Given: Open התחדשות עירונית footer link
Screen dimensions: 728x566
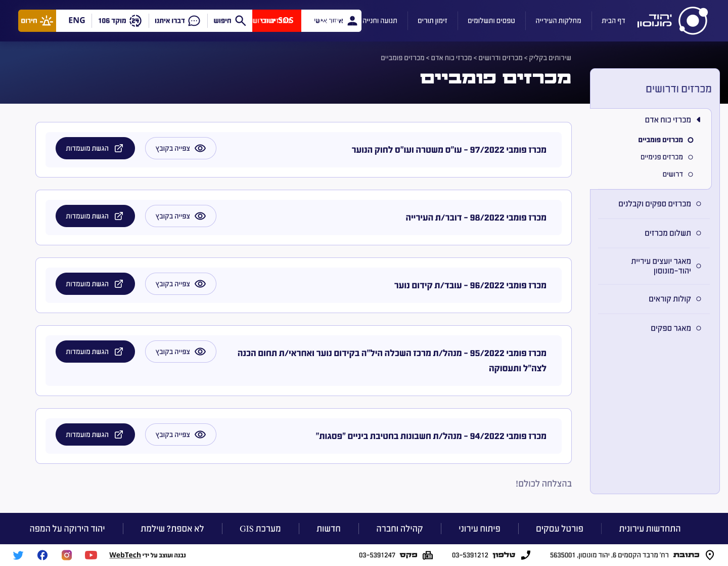Looking at the screenshot, I should (x=650, y=529).
